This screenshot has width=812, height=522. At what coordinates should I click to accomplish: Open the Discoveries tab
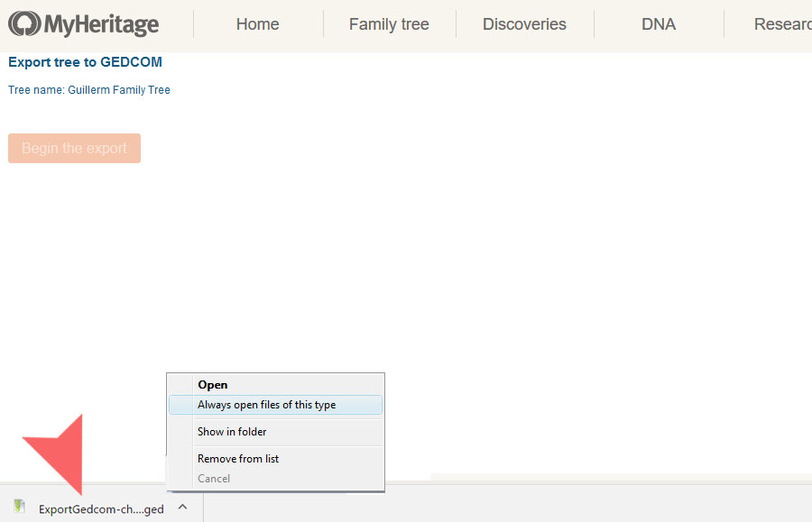coord(524,24)
